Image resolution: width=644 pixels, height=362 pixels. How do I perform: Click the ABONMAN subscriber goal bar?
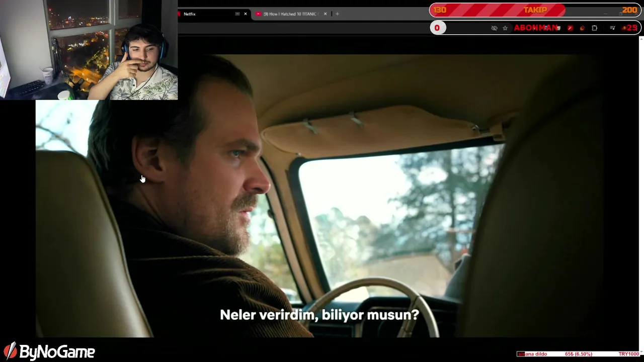[x=535, y=28]
